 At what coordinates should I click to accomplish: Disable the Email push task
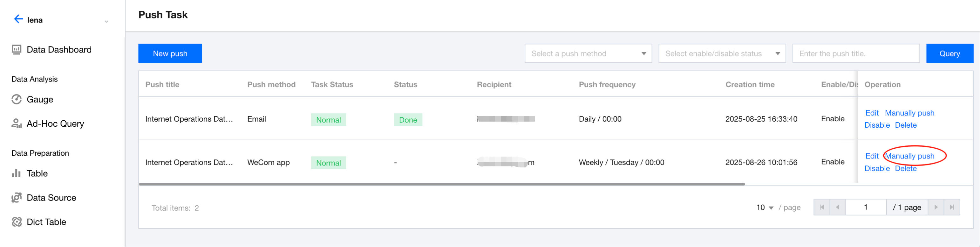pyautogui.click(x=877, y=125)
